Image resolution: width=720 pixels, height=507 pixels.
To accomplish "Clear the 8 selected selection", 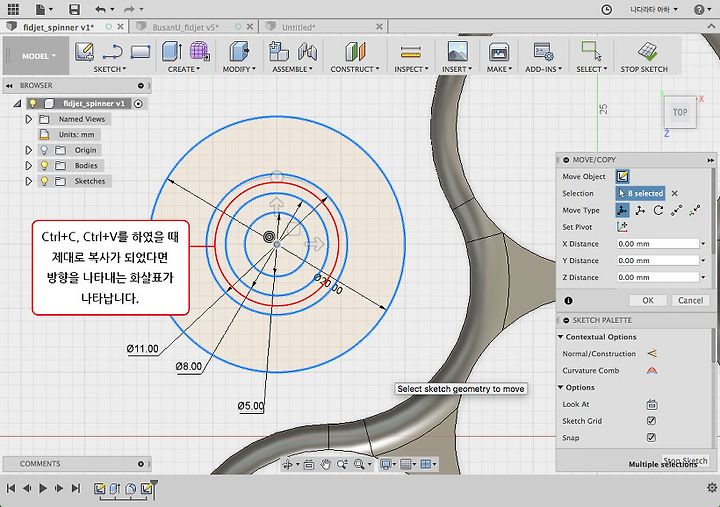I will 674,193.
